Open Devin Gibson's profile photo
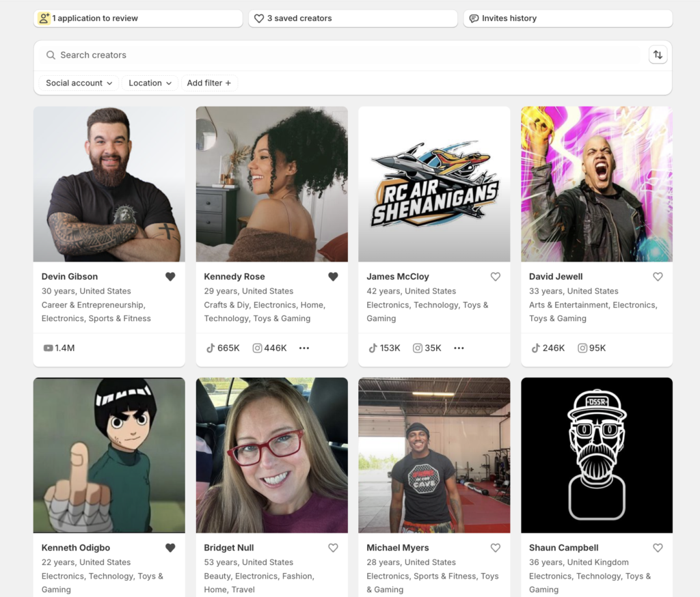Viewport: 700px width, 597px height. (x=109, y=184)
